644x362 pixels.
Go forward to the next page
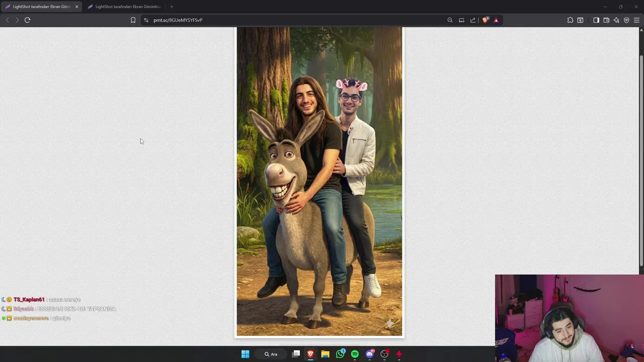click(x=17, y=20)
